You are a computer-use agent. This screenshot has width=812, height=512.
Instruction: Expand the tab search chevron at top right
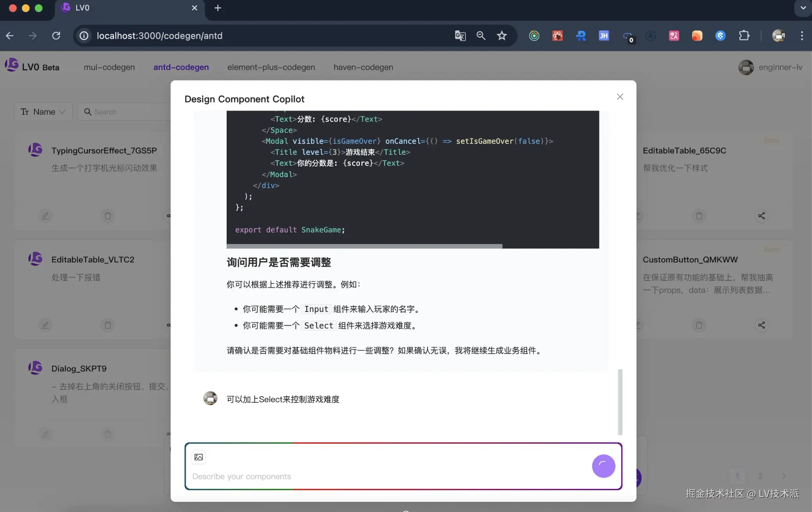click(x=803, y=8)
